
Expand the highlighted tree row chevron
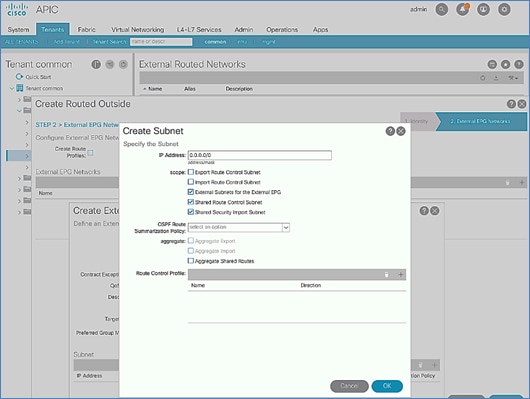click(27, 156)
